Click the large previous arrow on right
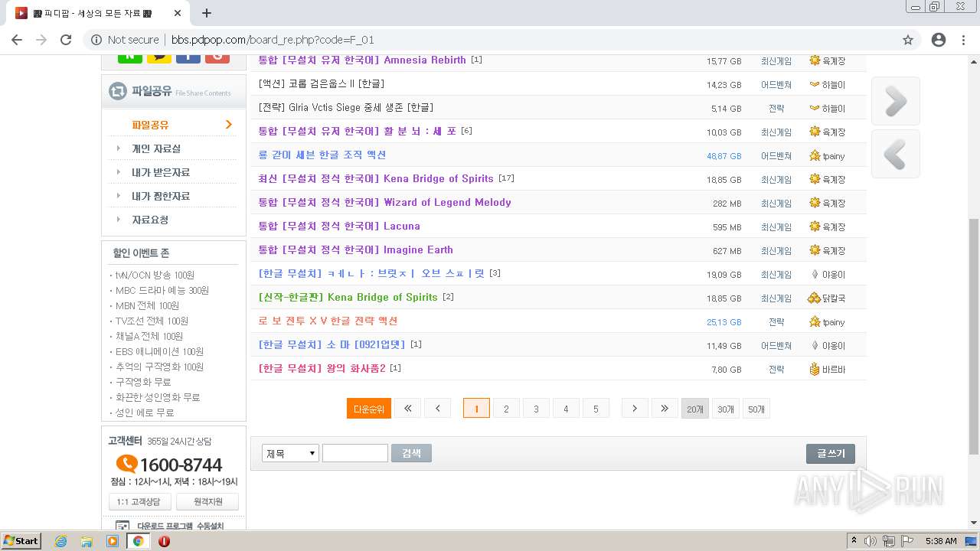The height and width of the screenshot is (551, 980). 895,154
